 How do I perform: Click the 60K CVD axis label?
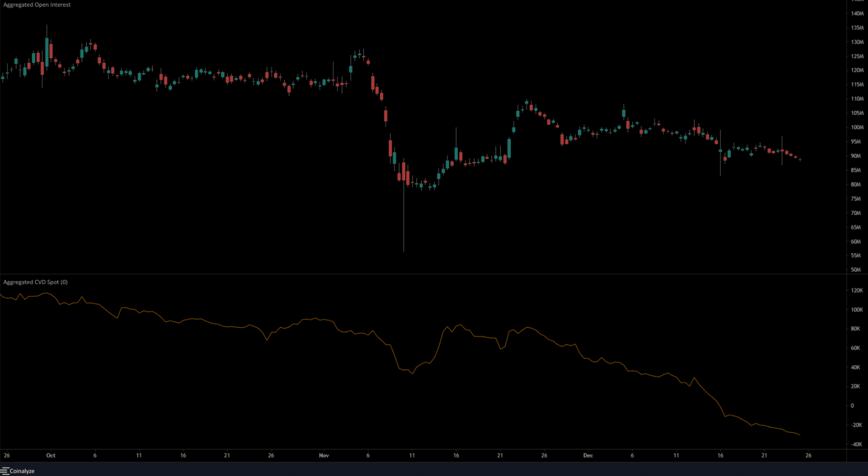[x=856, y=348]
